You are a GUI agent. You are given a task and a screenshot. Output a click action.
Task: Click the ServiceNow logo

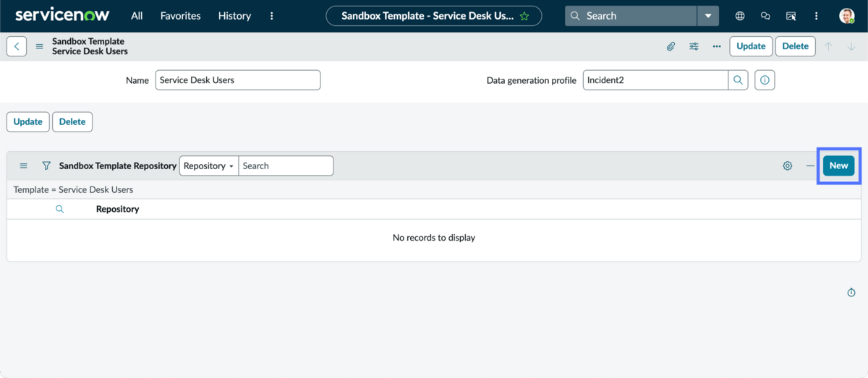point(61,15)
